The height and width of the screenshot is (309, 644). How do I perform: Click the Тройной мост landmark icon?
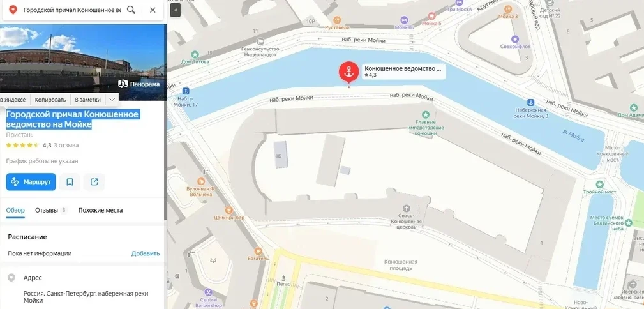pyautogui.click(x=600, y=185)
